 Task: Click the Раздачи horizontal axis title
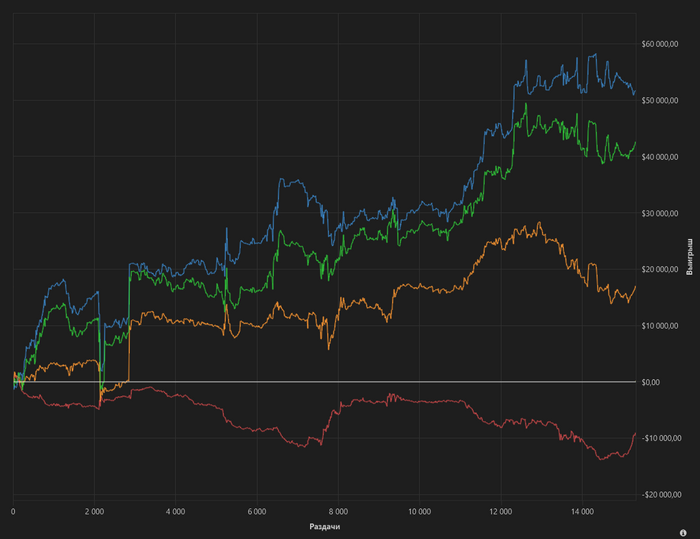325,526
